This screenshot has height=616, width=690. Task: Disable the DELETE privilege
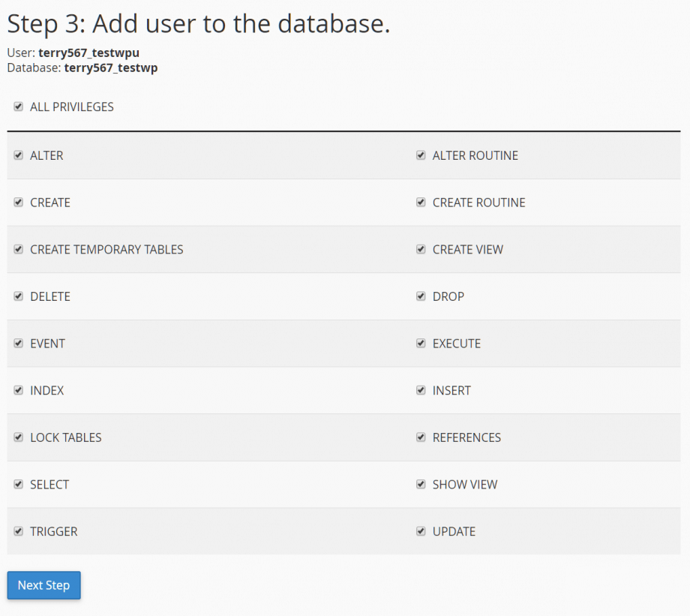[18, 296]
